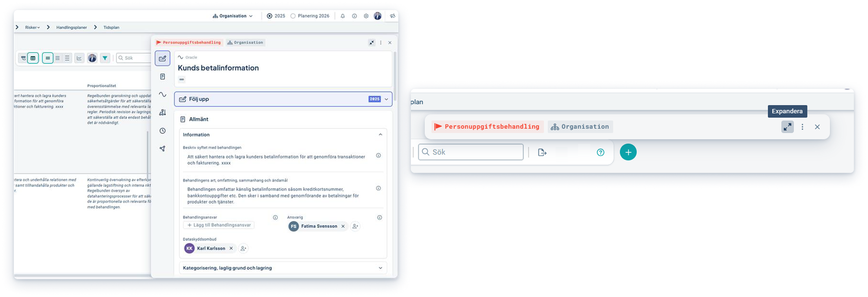Expand Kategorisering, laglig grund och lagring section
Viewport: 868px width, 297px height.
pyautogui.click(x=283, y=268)
